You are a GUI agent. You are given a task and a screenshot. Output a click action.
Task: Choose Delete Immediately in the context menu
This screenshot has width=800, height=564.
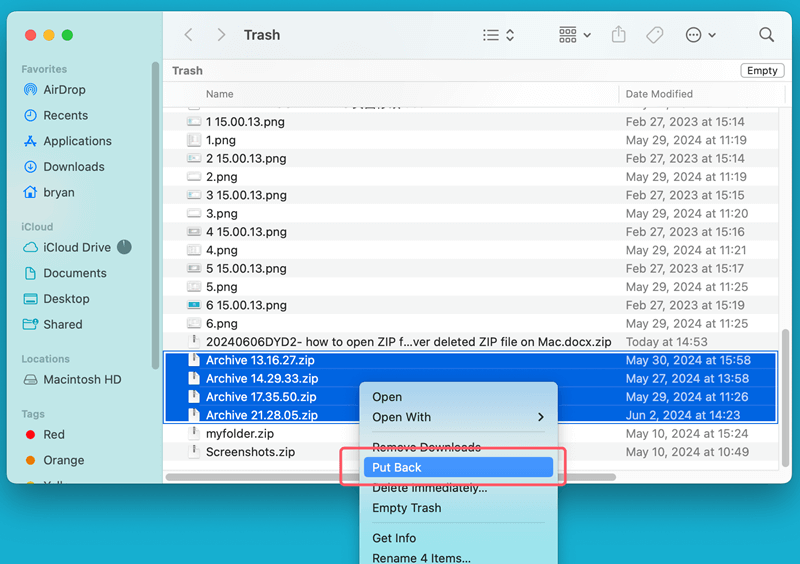[430, 488]
